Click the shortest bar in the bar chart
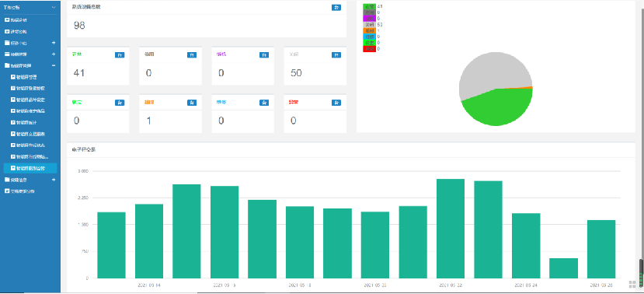Image resolution: width=644 pixels, height=294 pixels. [x=563, y=268]
